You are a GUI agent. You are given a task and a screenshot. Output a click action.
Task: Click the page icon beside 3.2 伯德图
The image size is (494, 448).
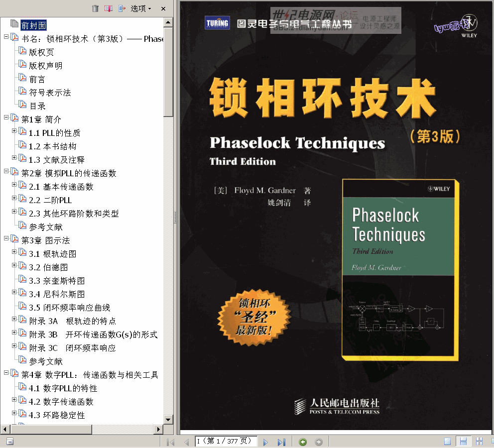22,265
